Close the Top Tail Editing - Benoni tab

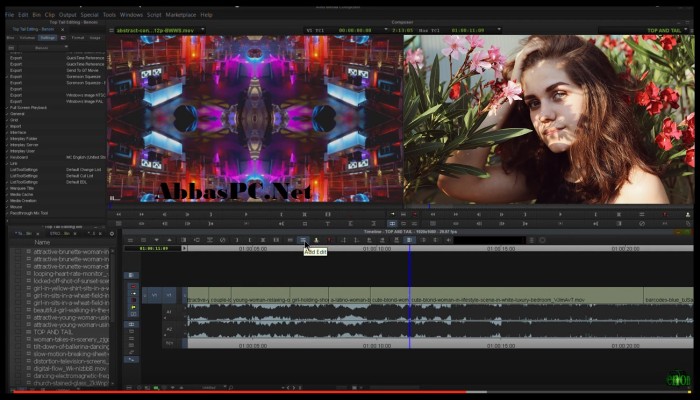pos(62,29)
